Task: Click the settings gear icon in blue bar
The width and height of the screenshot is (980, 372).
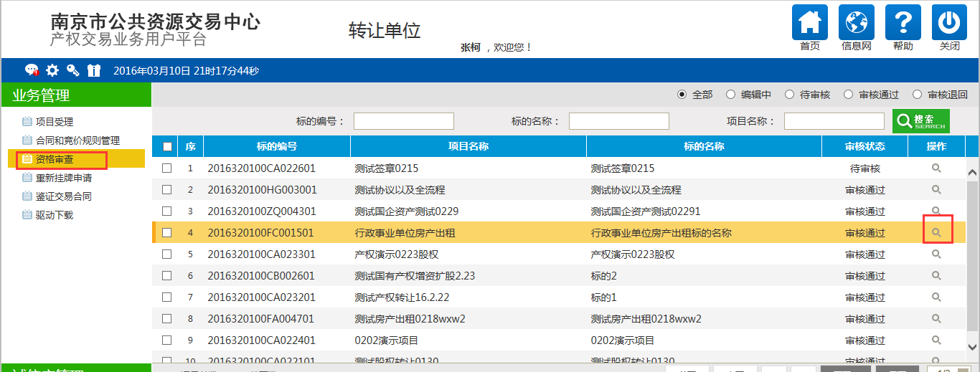Action: tap(52, 70)
